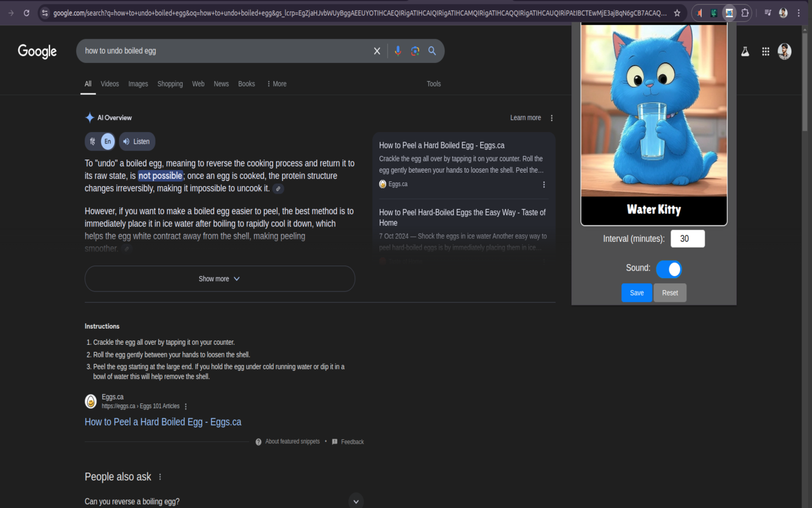
Task: Open 'How to Peel a Hard Boiled Egg' link
Action: click(x=162, y=421)
